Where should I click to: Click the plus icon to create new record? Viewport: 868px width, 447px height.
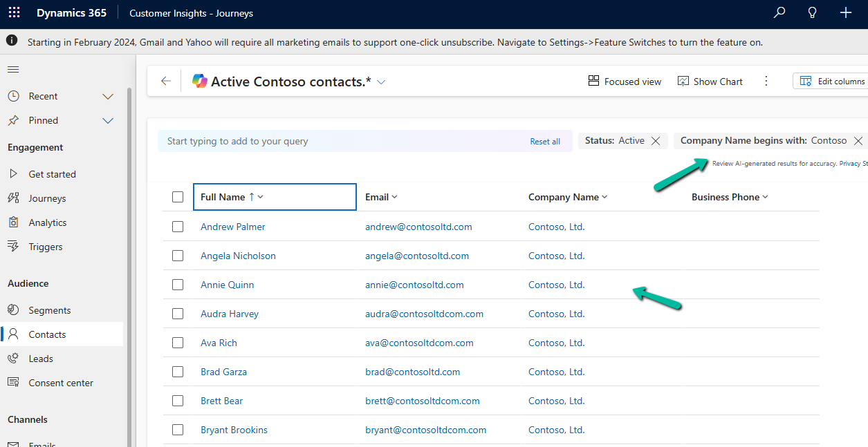point(845,13)
